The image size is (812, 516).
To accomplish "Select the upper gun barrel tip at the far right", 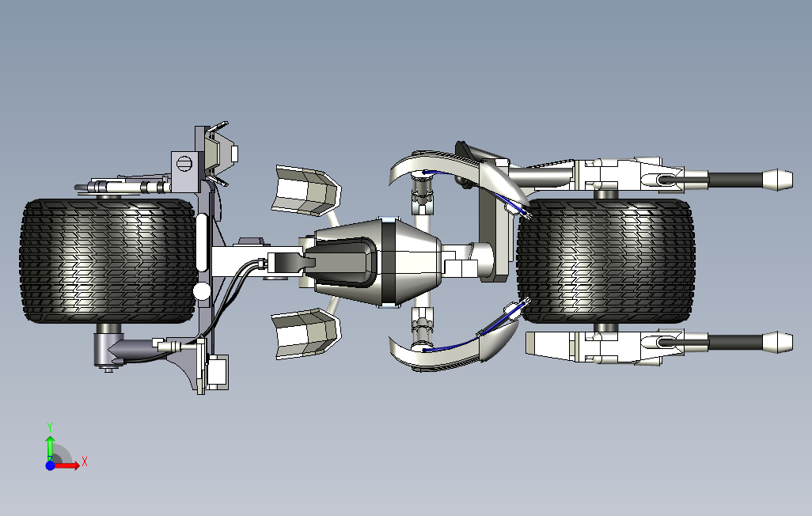I will pos(777,179).
